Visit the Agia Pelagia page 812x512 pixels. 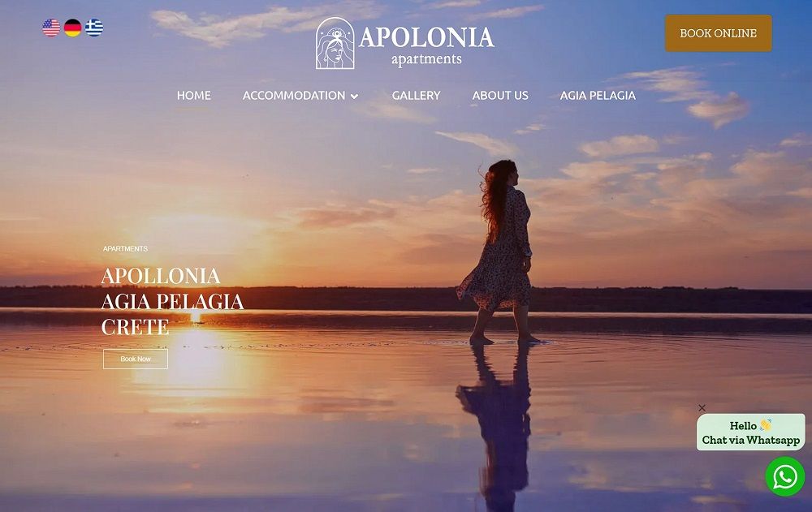point(598,95)
